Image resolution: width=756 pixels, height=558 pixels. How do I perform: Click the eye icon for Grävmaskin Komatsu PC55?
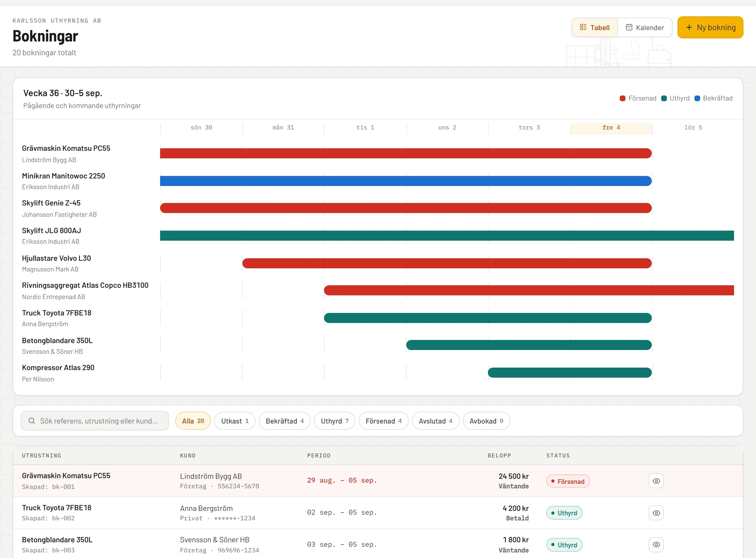656,481
